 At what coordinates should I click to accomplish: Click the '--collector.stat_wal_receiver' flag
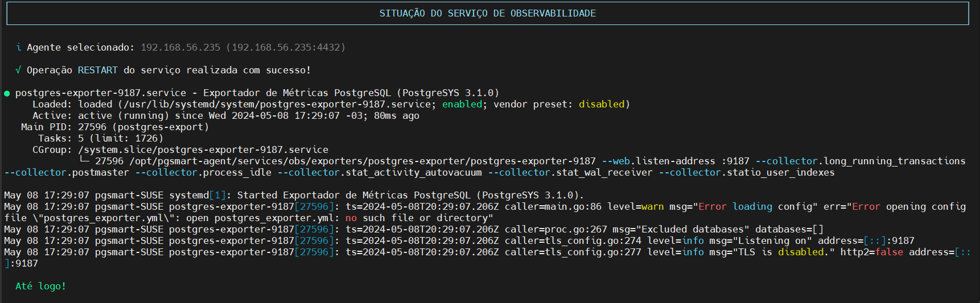click(x=570, y=172)
